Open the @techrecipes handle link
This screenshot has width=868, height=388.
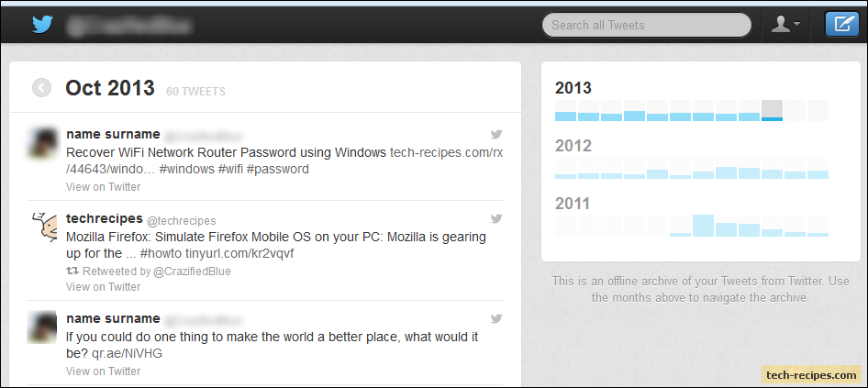(x=181, y=221)
